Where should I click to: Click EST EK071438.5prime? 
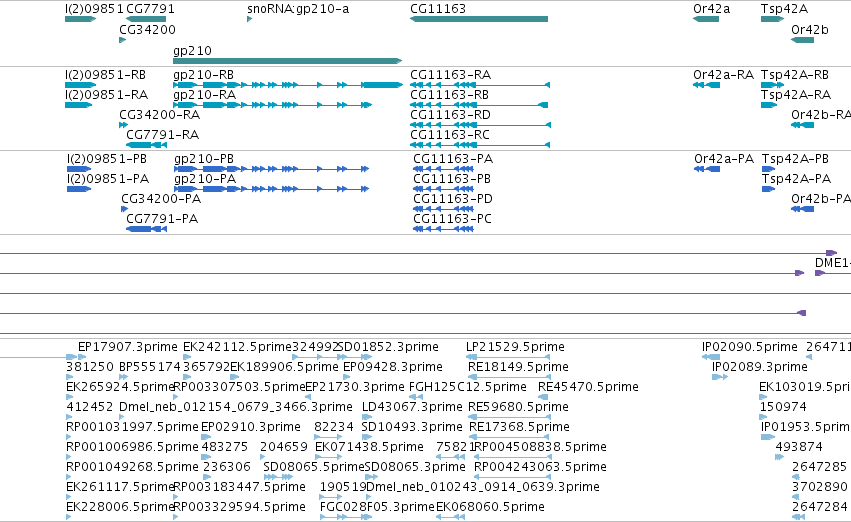[369, 447]
